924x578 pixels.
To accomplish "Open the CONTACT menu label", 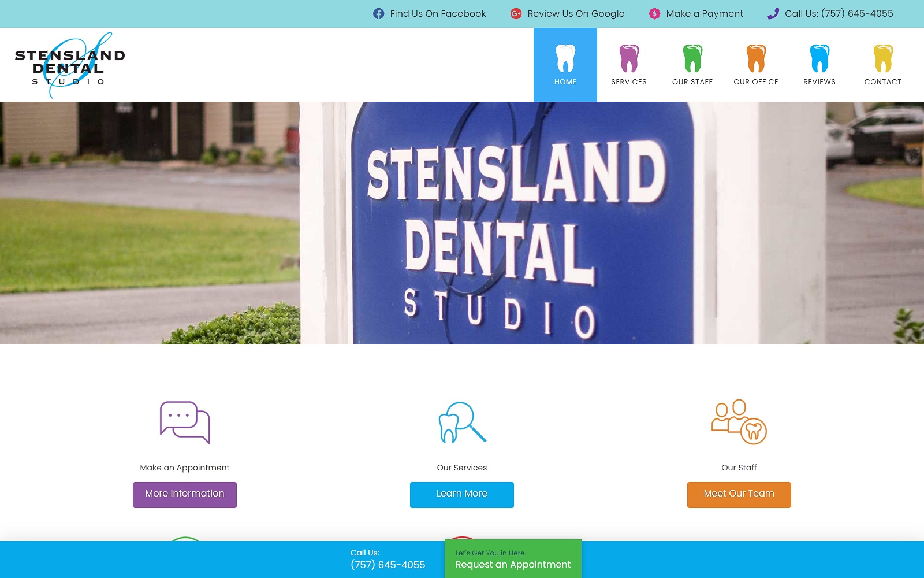I will click(x=883, y=82).
